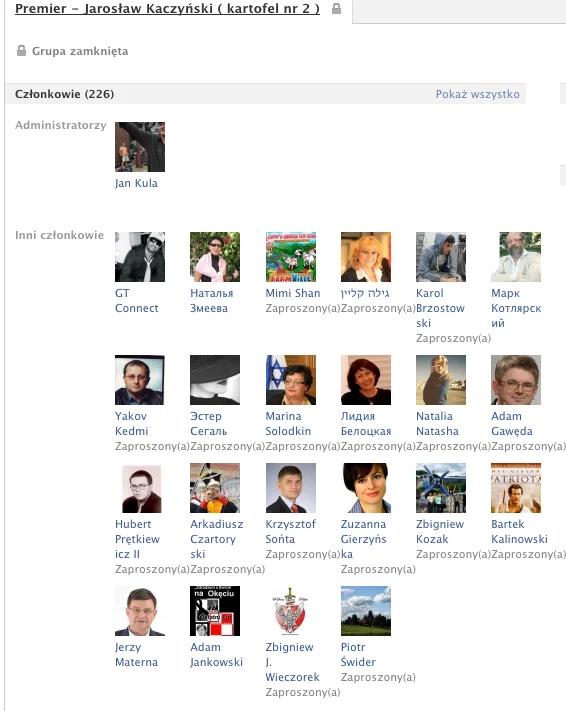The image size is (566, 711).
Task: Click Hubert Prętkiewicz II name link
Action: click(x=137, y=539)
